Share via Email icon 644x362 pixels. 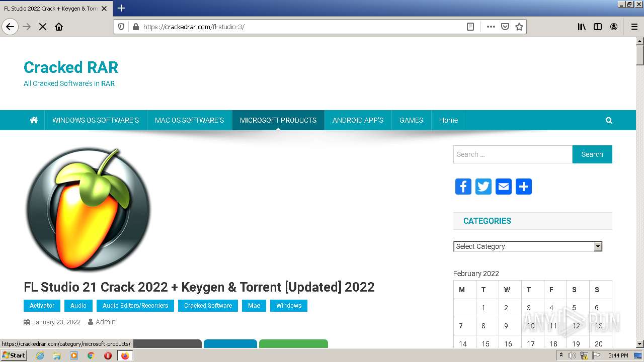tap(504, 187)
